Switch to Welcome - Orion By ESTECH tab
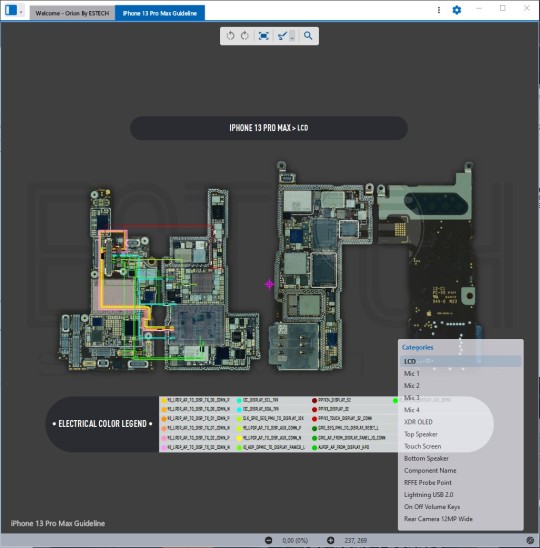The height and width of the screenshot is (548, 540). (x=72, y=13)
